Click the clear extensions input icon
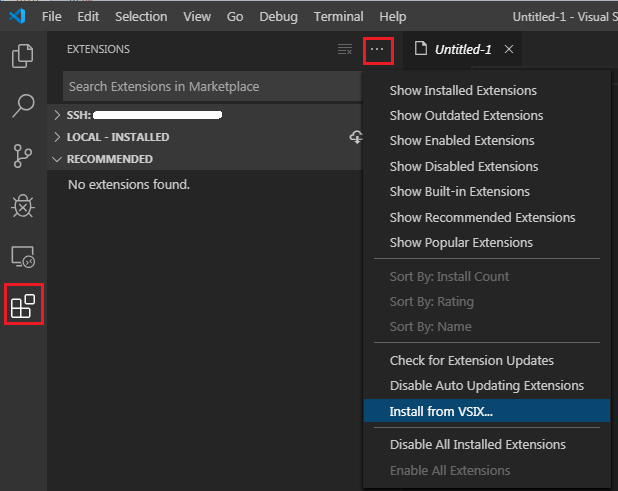Screen dimensions: 618x491 click(345, 49)
